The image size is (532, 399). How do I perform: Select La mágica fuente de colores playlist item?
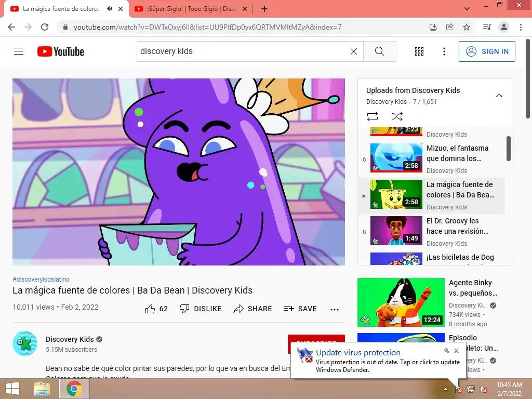pyautogui.click(x=432, y=195)
